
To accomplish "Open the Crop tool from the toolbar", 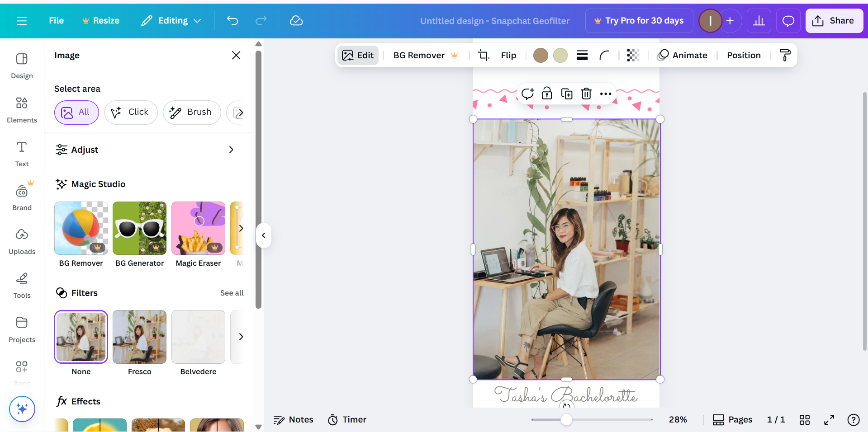I will [483, 55].
